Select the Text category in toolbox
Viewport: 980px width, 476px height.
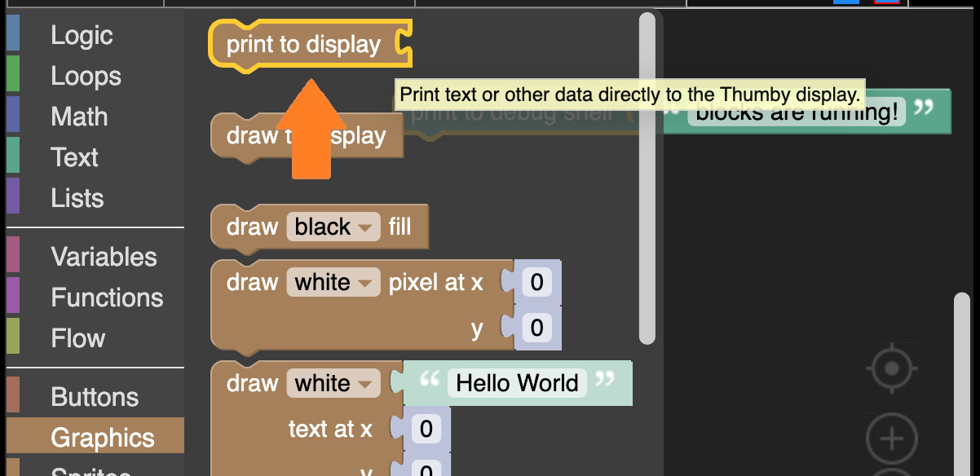tap(74, 157)
